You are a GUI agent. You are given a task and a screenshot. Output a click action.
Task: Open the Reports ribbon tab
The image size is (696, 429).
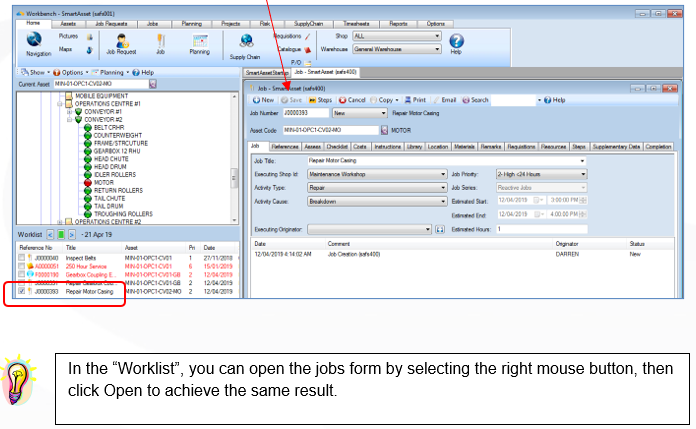[x=398, y=24]
